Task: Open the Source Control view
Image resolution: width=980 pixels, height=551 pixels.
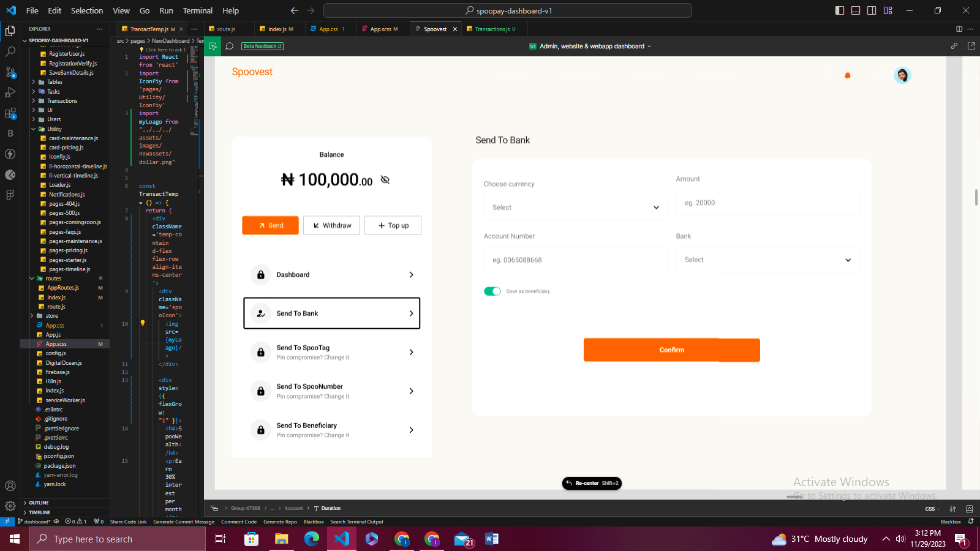Action: 10,72
